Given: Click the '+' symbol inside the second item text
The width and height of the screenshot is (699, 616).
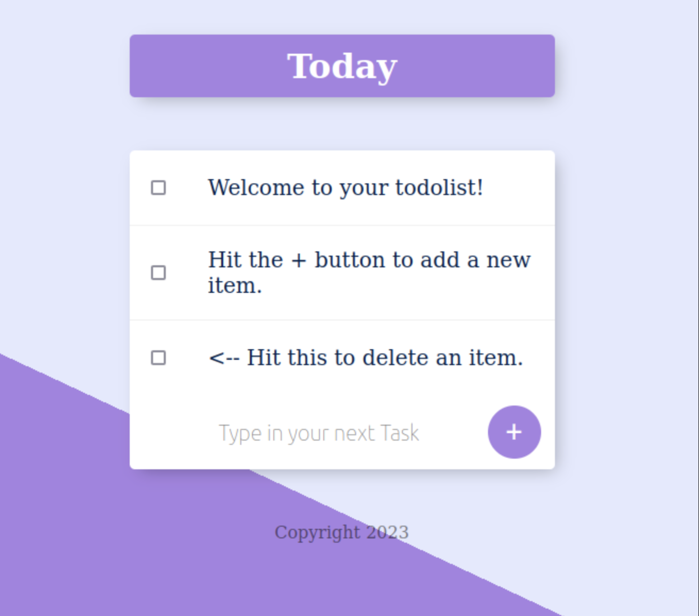Looking at the screenshot, I should tap(299, 260).
